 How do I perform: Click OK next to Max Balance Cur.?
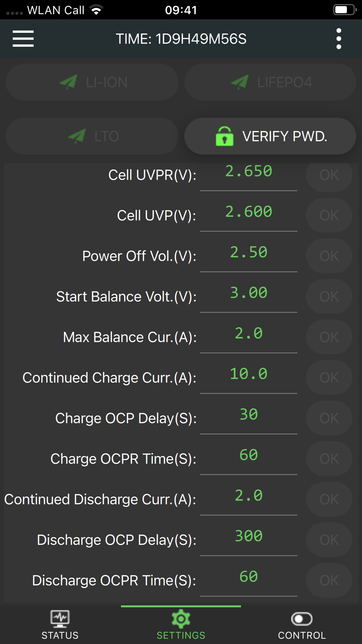click(329, 337)
